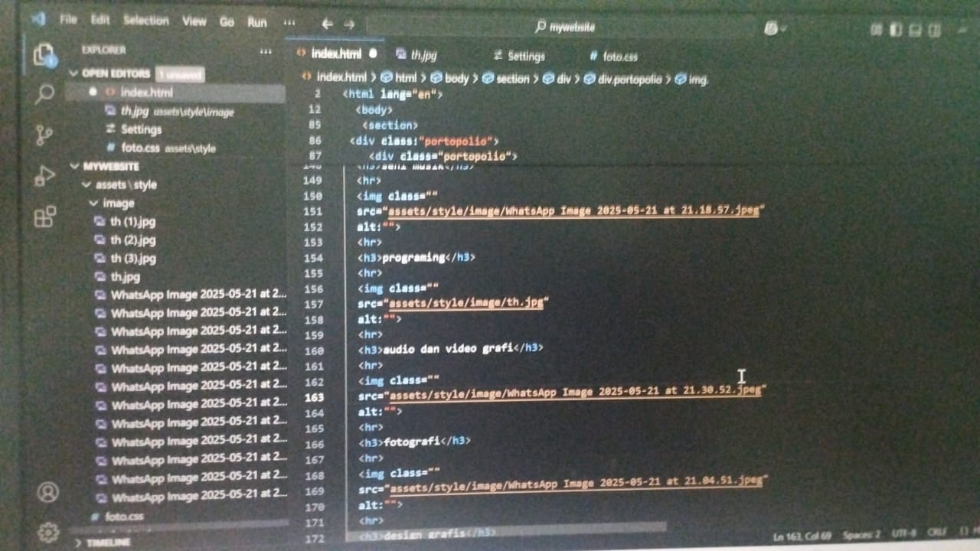Click the Go Back arrow in title bar
The image size is (980, 551).
coord(327,24)
